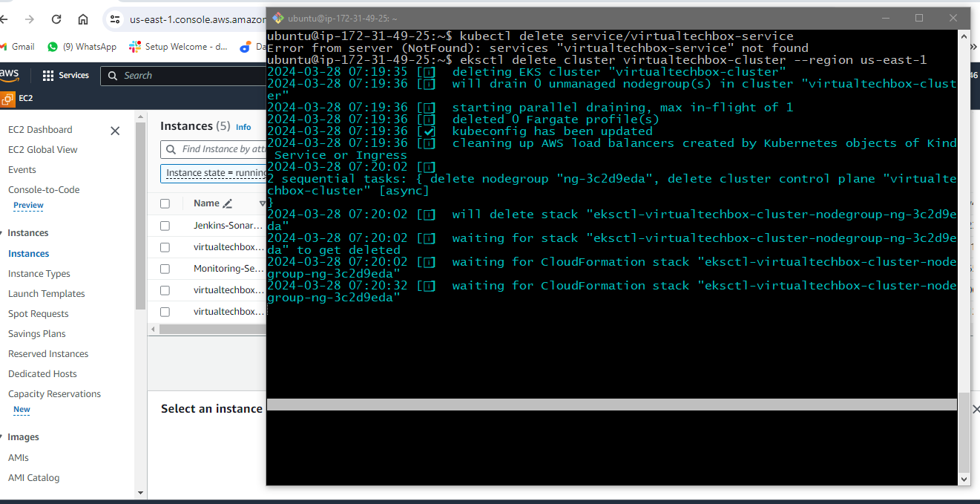This screenshot has height=504, width=980.
Task: Open the Gmail bookmark icon
Action: click(6, 47)
